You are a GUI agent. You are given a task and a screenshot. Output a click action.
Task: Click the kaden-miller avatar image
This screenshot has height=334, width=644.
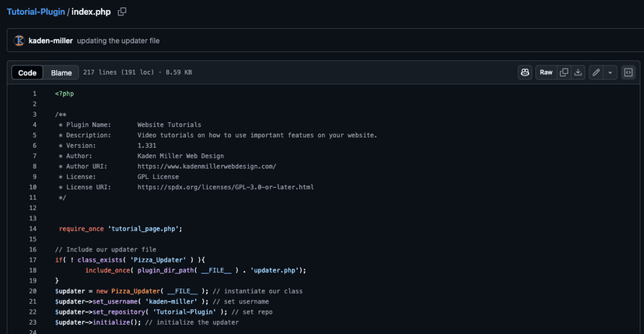coord(19,40)
